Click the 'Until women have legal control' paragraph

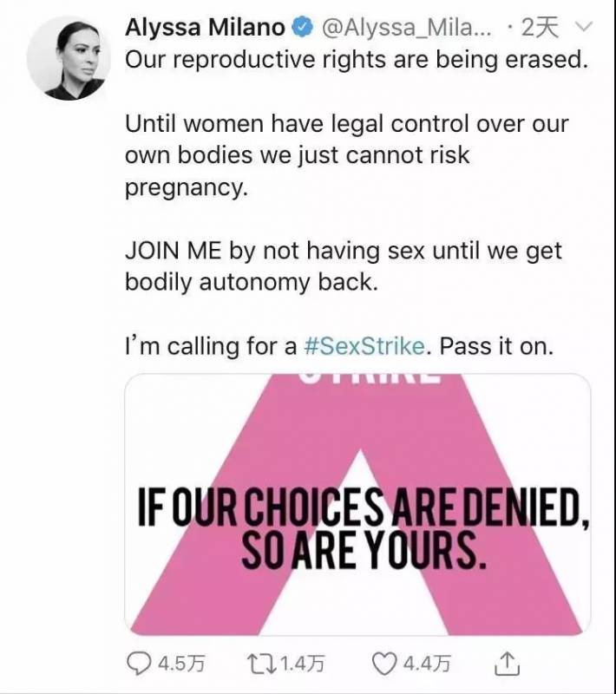pos(347,156)
